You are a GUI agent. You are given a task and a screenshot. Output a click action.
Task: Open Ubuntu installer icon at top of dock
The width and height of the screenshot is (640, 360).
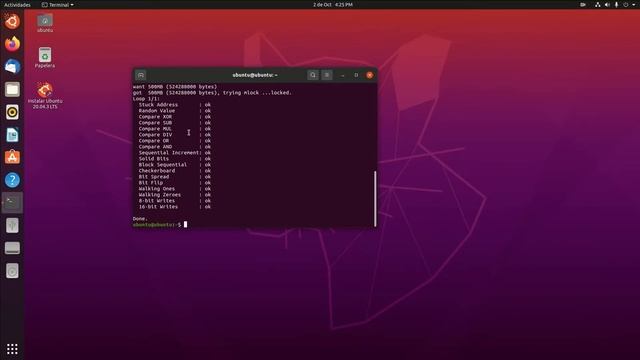pyautogui.click(x=12, y=21)
